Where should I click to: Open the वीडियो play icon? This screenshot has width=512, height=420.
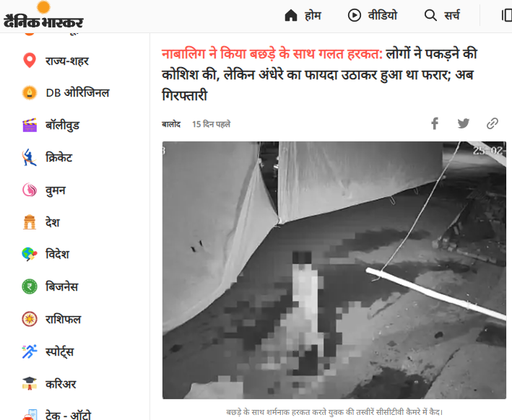[x=355, y=15]
